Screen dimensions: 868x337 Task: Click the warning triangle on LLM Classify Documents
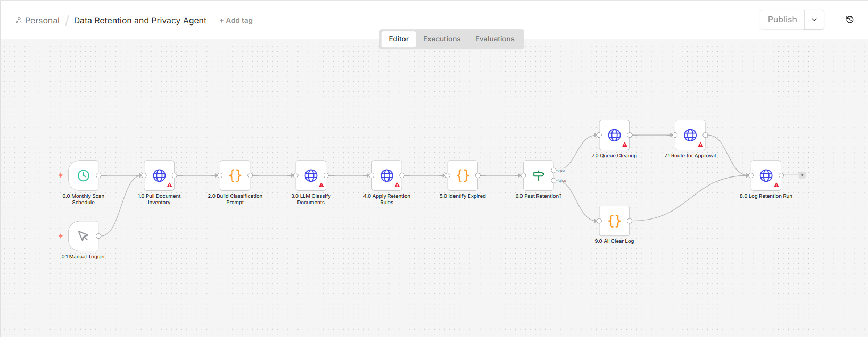click(x=321, y=186)
